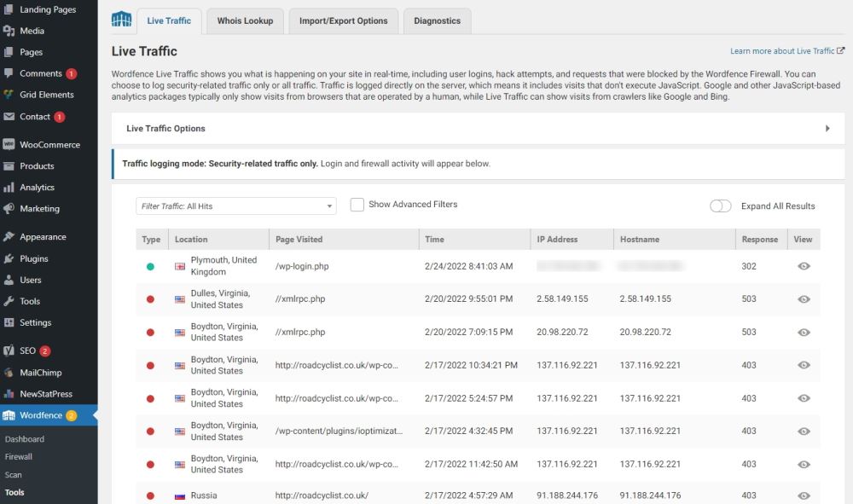Open the WooCommerce menu link
The width and height of the screenshot is (853, 504).
49,145
